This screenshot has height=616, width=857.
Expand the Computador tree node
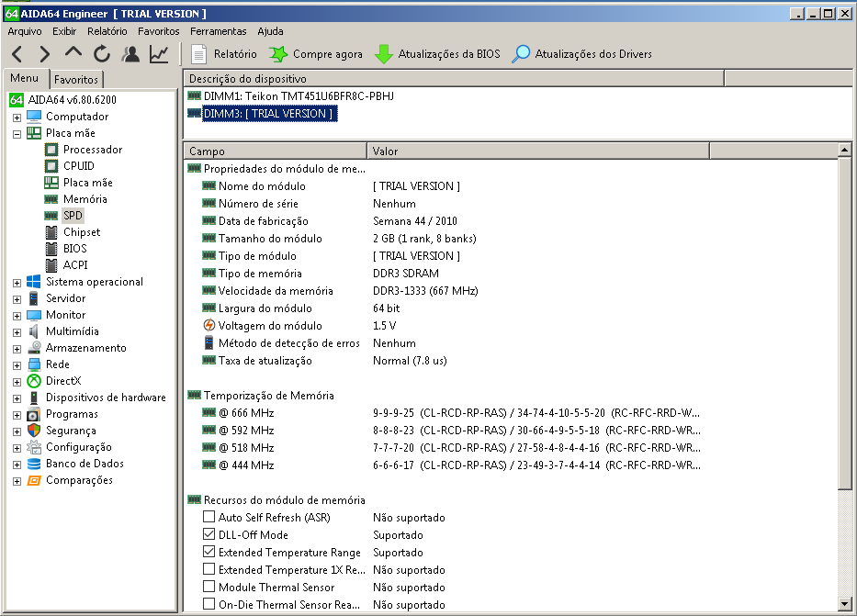[x=17, y=118]
